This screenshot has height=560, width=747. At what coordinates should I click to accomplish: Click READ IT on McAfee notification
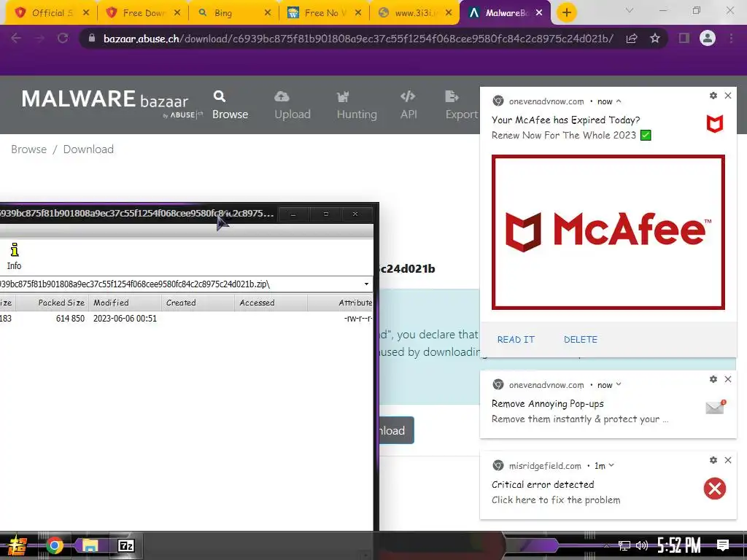point(516,340)
